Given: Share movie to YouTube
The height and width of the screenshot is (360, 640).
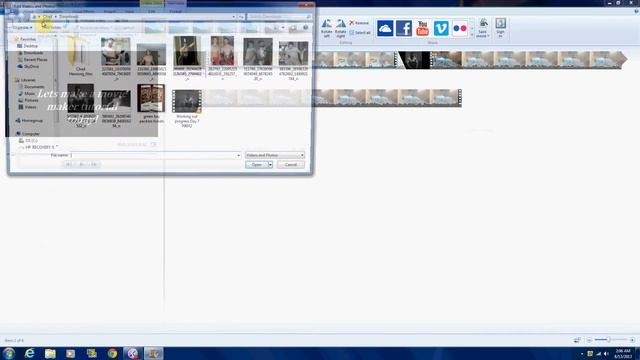Looking at the screenshot, I should coord(422,28).
